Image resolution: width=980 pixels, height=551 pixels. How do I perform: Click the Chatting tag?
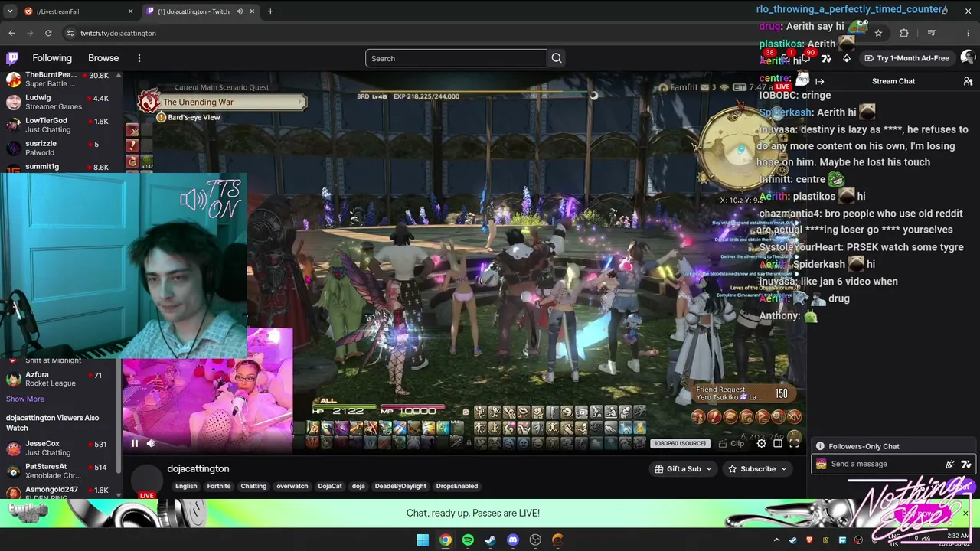[x=253, y=486]
